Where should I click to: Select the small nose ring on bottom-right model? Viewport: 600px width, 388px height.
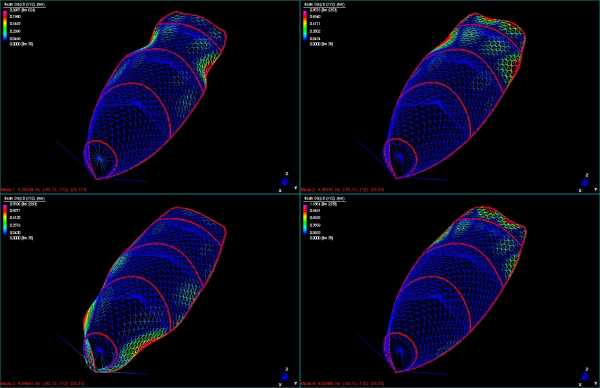(400, 351)
